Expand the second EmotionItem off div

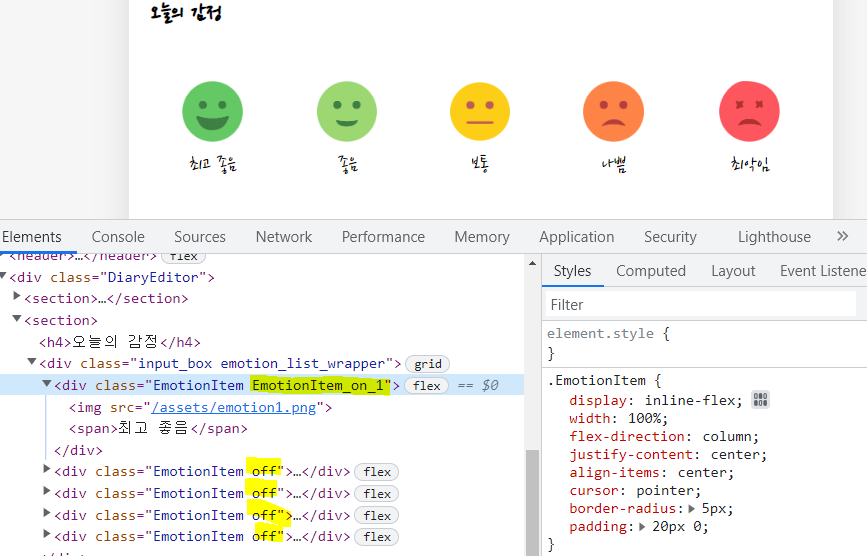click(x=47, y=491)
